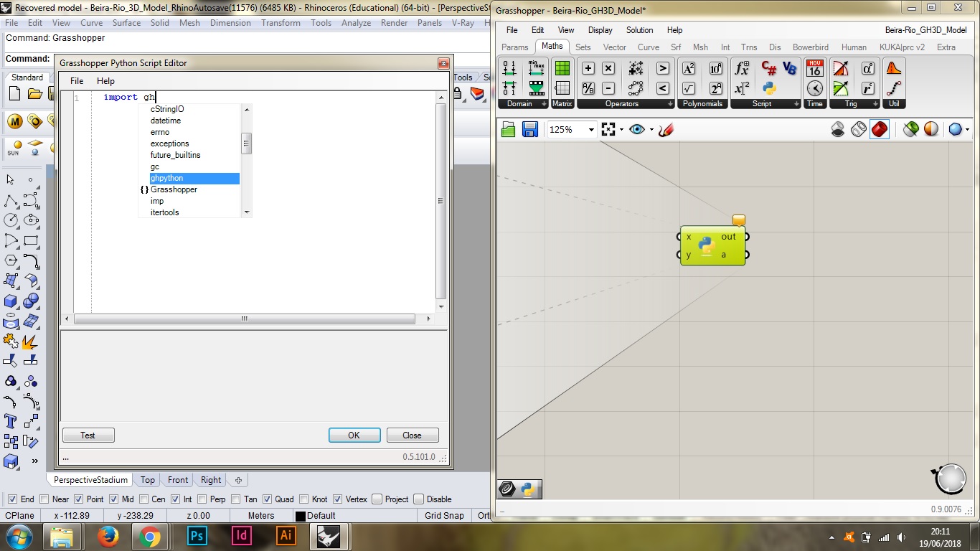
Task: Select the Larger Than operator component
Action: (x=663, y=69)
